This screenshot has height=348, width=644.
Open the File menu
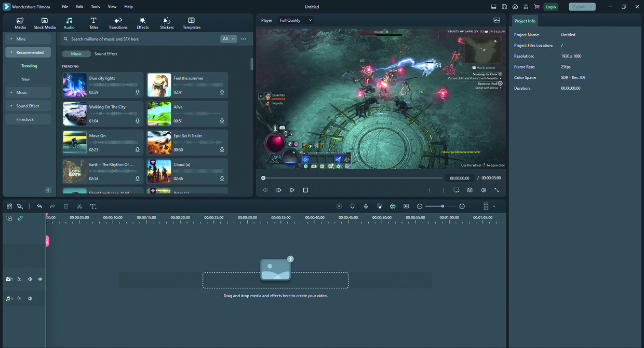pyautogui.click(x=65, y=7)
